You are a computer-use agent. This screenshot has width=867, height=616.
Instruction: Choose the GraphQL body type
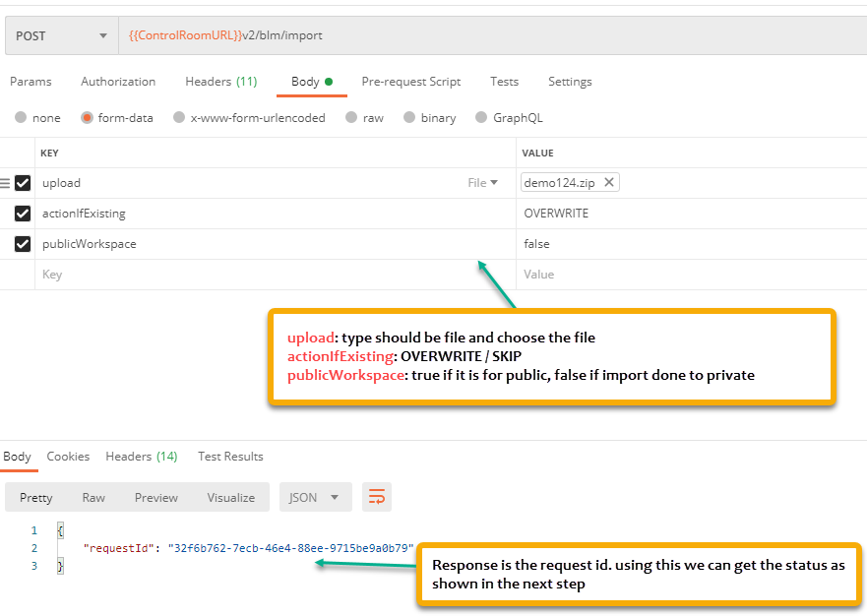(x=481, y=117)
